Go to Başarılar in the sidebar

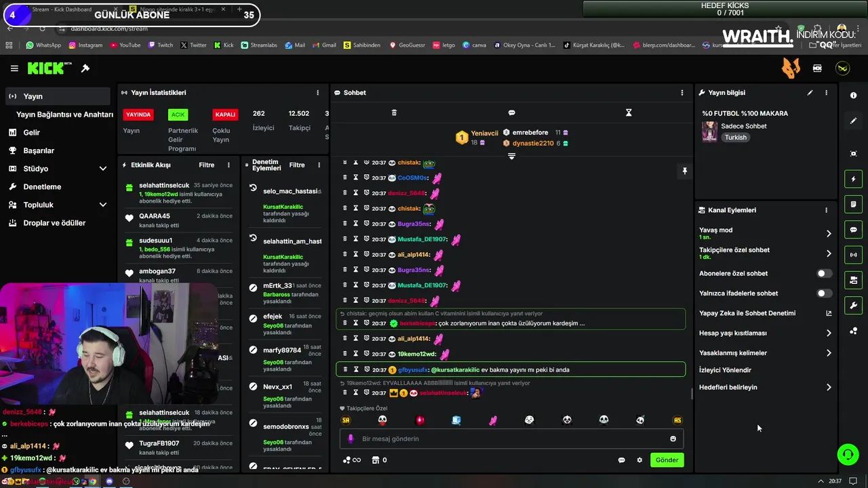click(39, 150)
